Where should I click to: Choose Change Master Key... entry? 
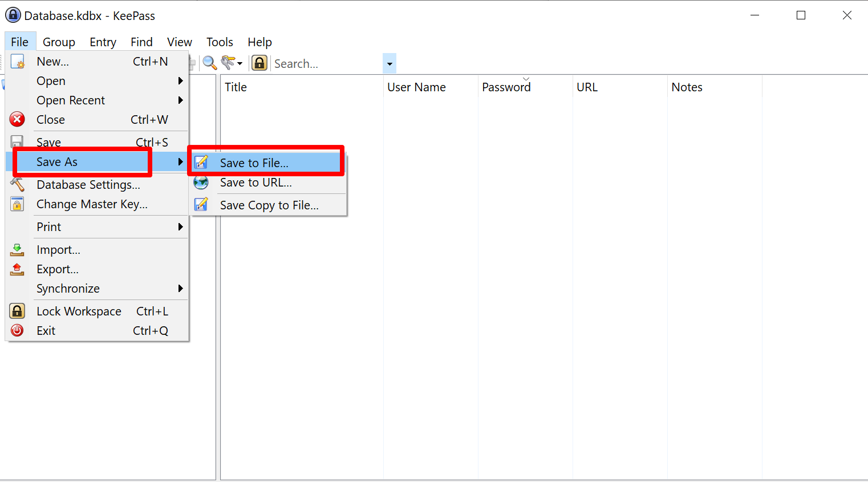tap(97, 204)
